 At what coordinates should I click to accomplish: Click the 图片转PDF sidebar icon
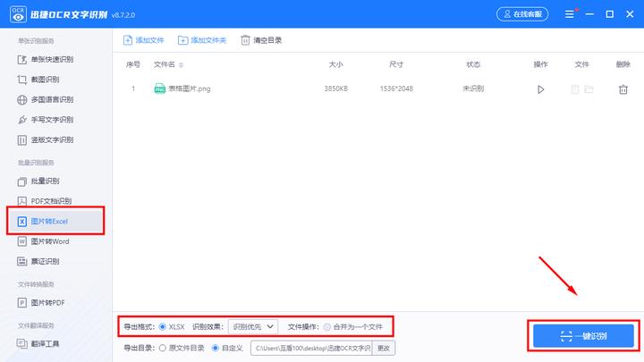click(22, 303)
